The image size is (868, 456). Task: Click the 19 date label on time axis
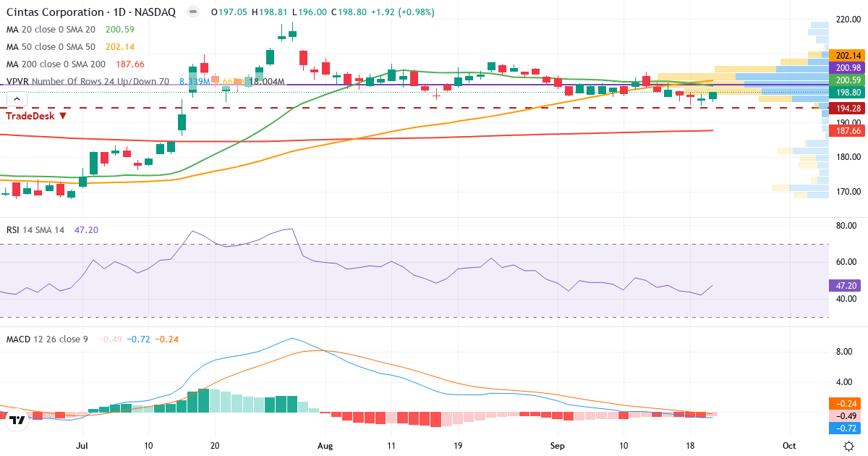[x=458, y=446]
